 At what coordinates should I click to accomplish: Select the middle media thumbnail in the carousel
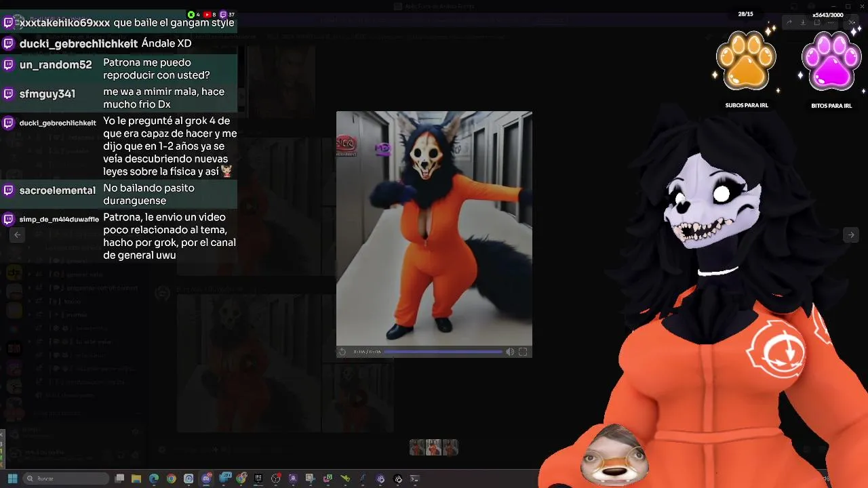tap(434, 447)
